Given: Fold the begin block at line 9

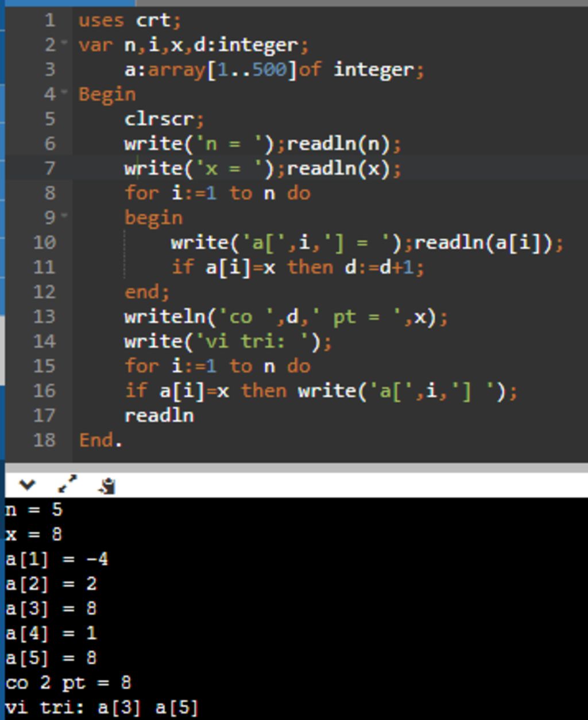Looking at the screenshot, I should pyautogui.click(x=64, y=216).
